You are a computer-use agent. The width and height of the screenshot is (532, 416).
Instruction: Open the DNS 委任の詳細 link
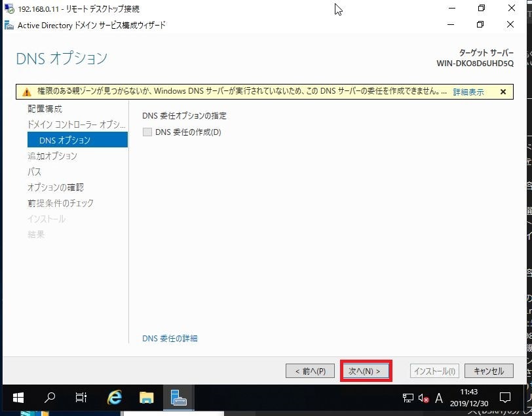(x=170, y=338)
